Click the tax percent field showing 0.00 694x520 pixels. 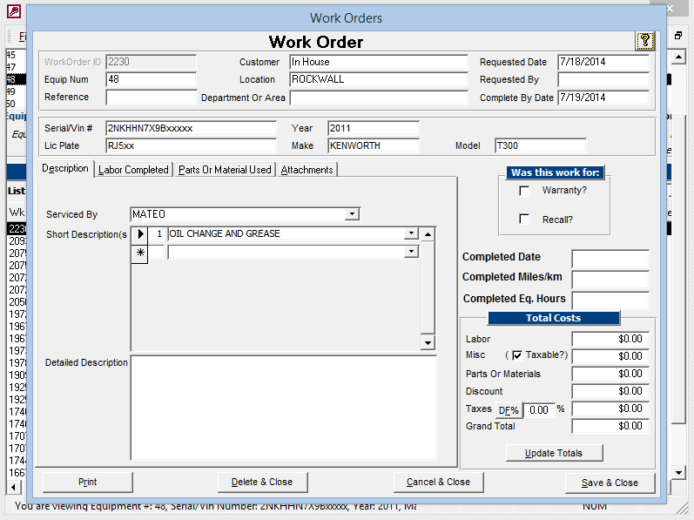[x=539, y=410]
